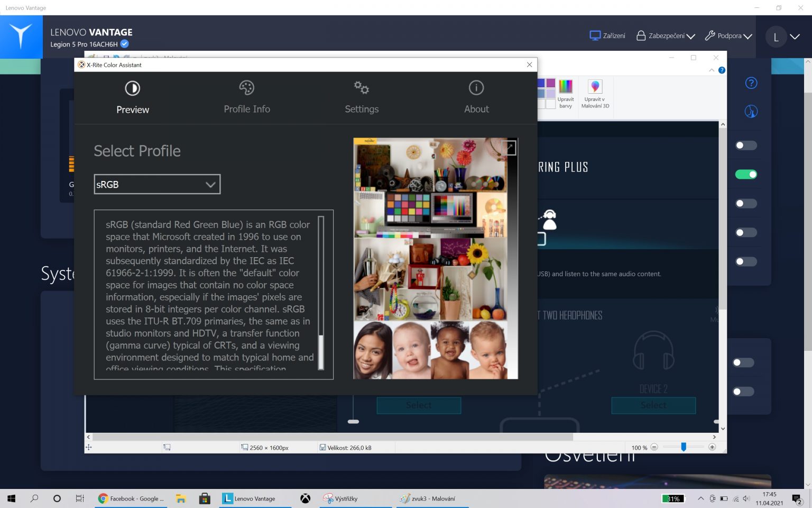Click the Upravit barvy color icon
Screen dimensions: 812x508
pyautogui.click(x=565, y=87)
